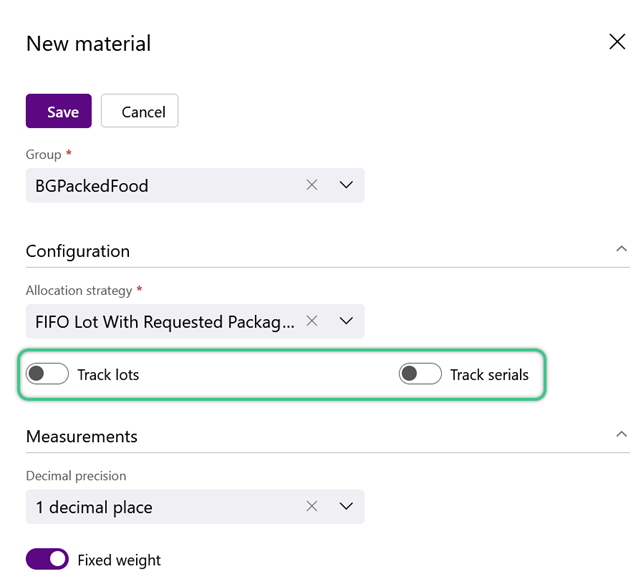The image size is (641, 584).
Task: Clear the 1 decimal place selection
Action: point(312,506)
